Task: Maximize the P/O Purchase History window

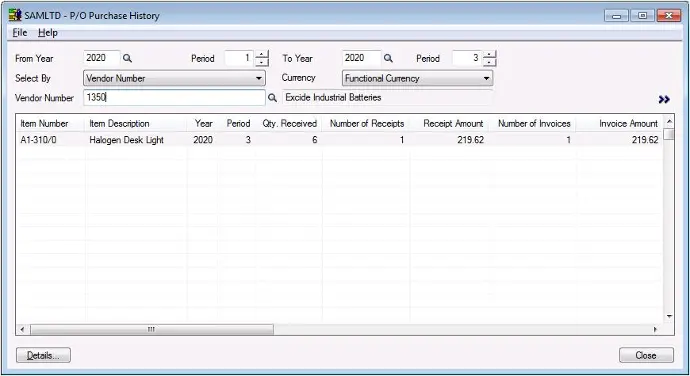Action: pos(642,16)
